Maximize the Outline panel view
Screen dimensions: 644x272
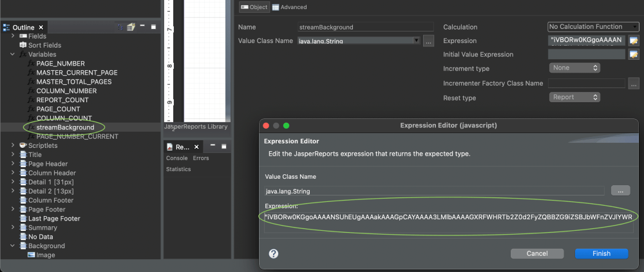pyautogui.click(x=153, y=27)
